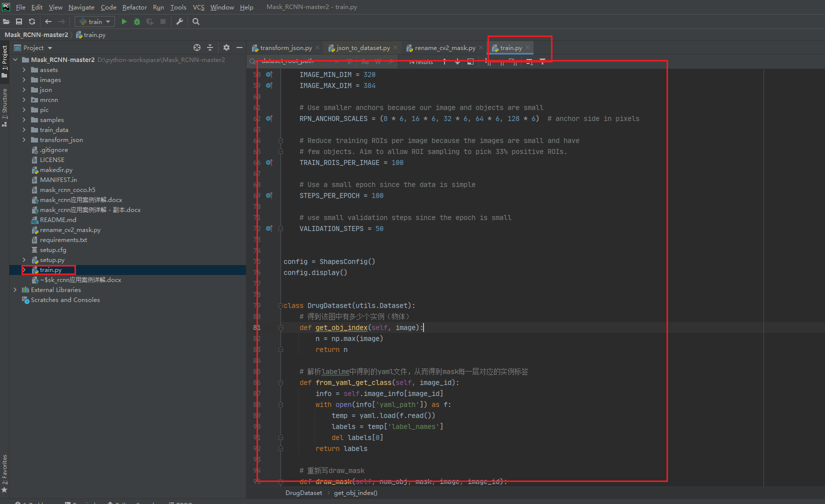Click the Stop square icon
The height and width of the screenshot is (504, 825).
[163, 21]
